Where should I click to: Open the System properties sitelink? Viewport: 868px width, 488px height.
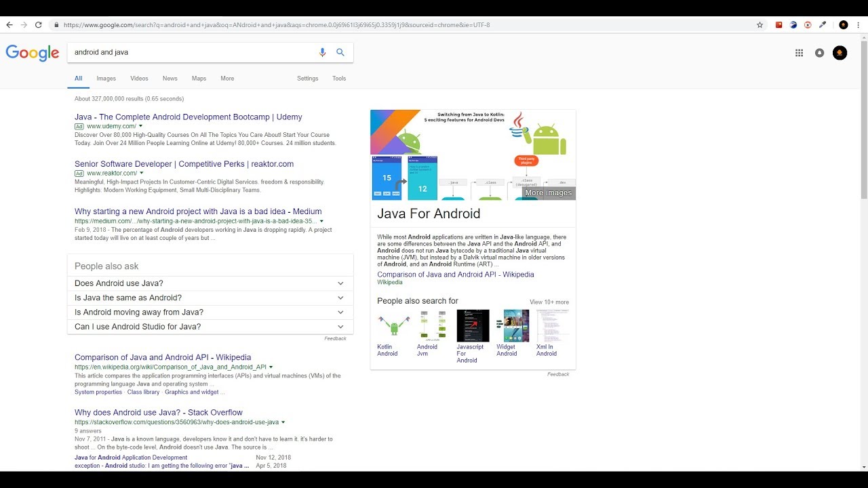(x=98, y=392)
